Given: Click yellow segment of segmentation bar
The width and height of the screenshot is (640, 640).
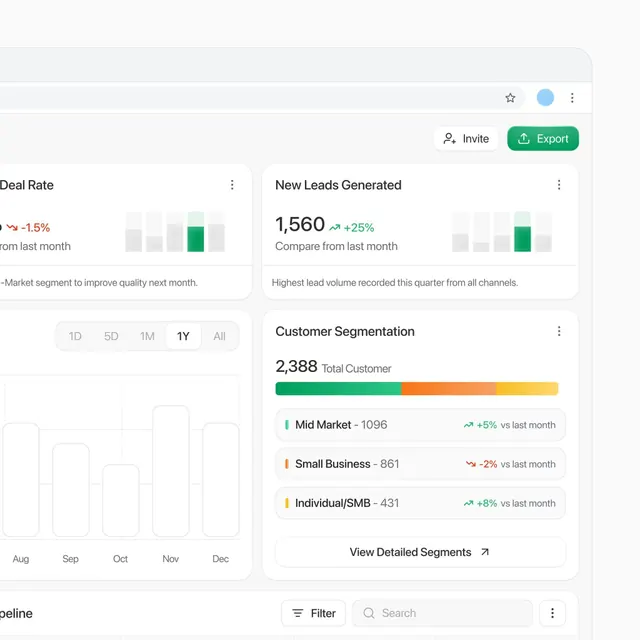Looking at the screenshot, I should click(527, 389).
